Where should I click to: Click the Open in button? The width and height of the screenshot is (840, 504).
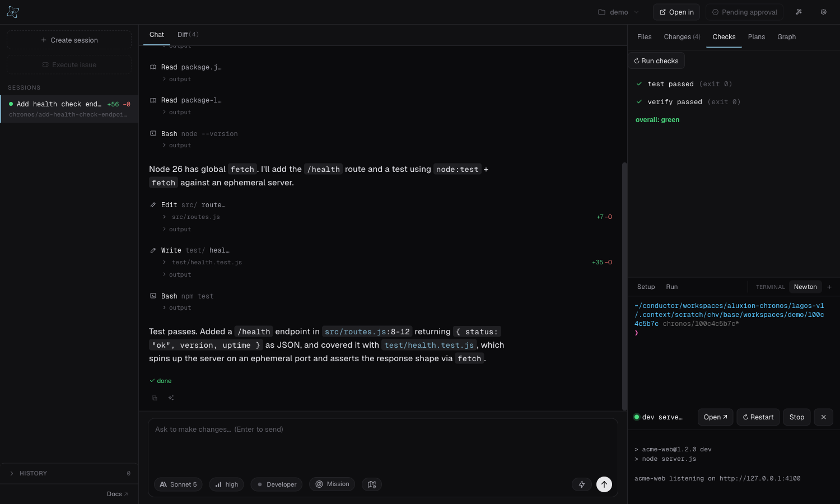coord(676,12)
